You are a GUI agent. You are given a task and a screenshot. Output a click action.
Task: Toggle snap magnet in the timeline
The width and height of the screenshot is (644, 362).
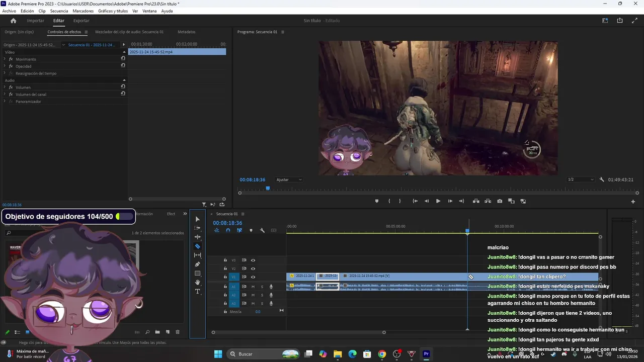[x=228, y=230]
